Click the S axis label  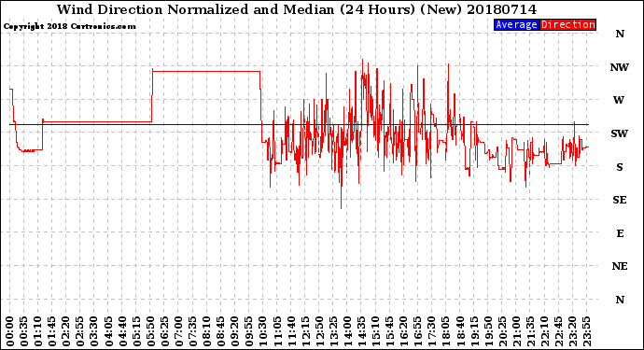620,167
